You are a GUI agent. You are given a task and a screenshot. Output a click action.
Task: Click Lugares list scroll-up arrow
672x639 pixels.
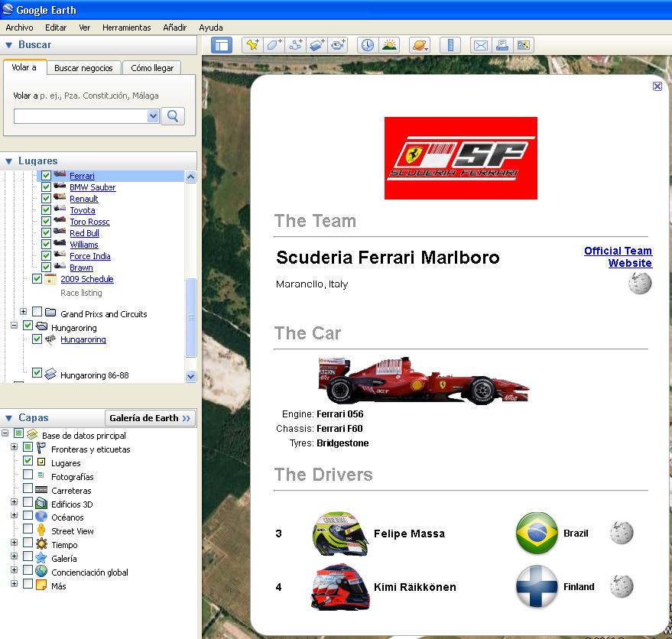pos(190,177)
